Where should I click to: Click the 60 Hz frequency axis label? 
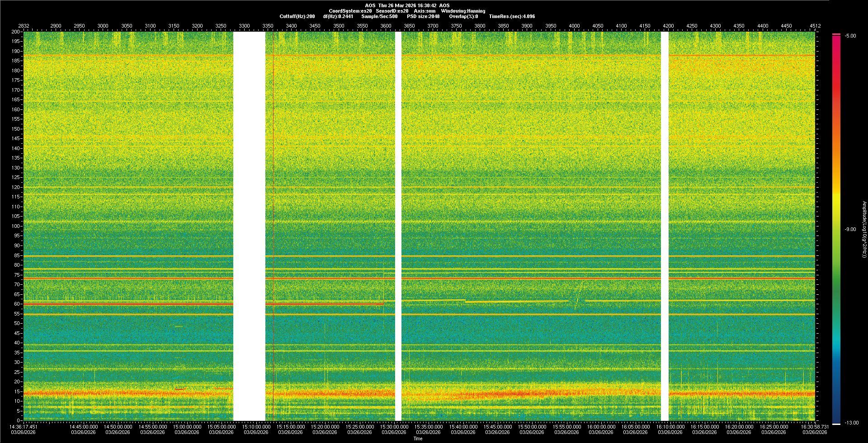click(16, 304)
